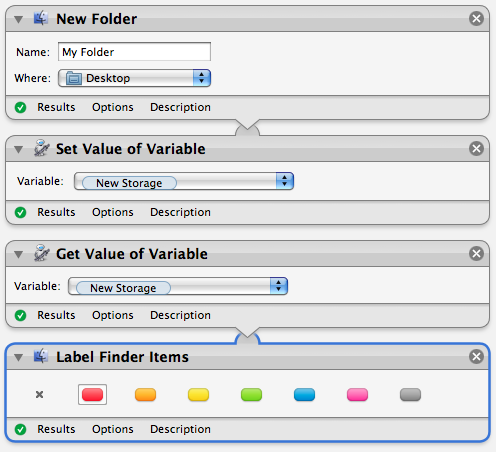Click the Name field containing My Folder

tap(134, 52)
